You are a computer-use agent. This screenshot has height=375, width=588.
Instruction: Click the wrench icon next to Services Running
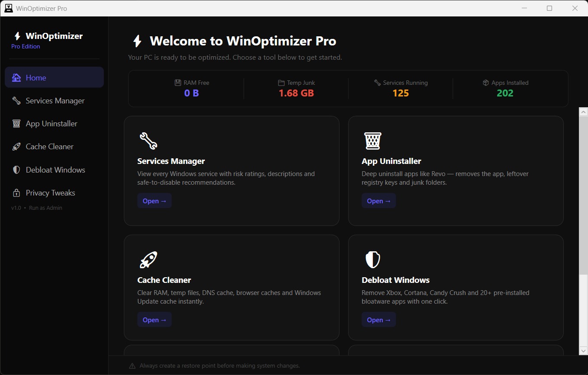(377, 83)
